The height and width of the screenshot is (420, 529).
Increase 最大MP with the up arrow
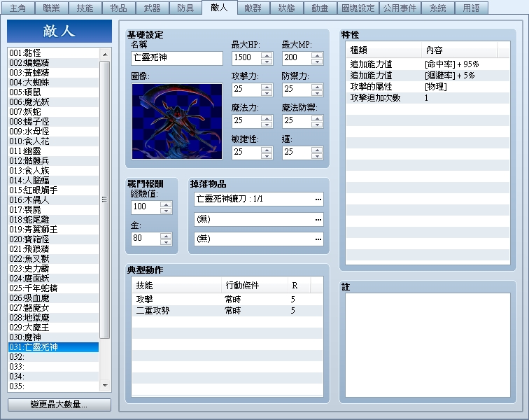(x=317, y=55)
